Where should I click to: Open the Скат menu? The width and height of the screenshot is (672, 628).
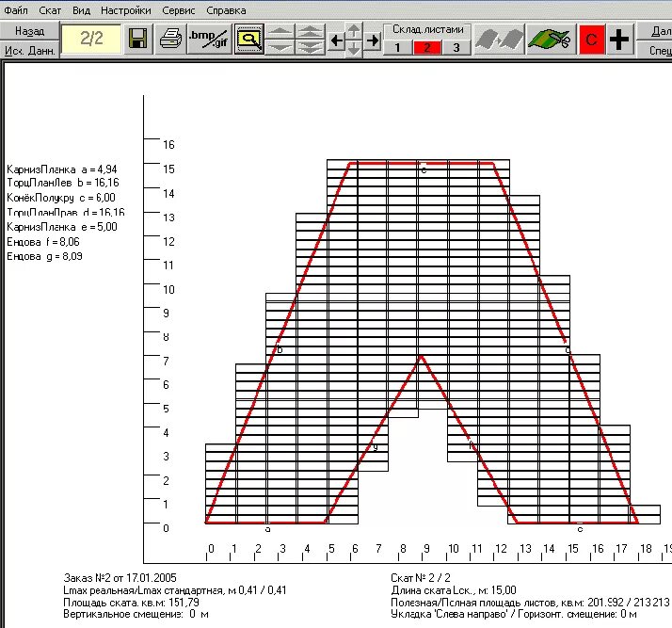pos(50,10)
